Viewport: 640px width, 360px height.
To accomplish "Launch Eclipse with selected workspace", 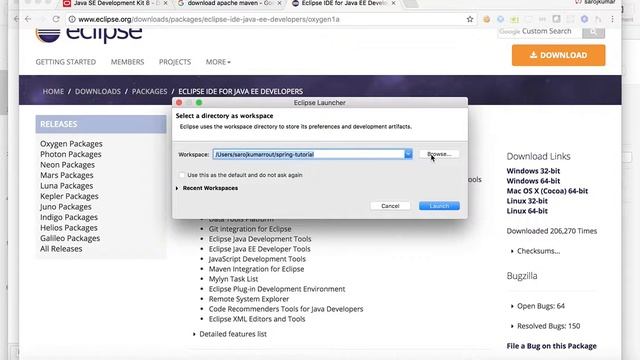I will (x=439, y=206).
